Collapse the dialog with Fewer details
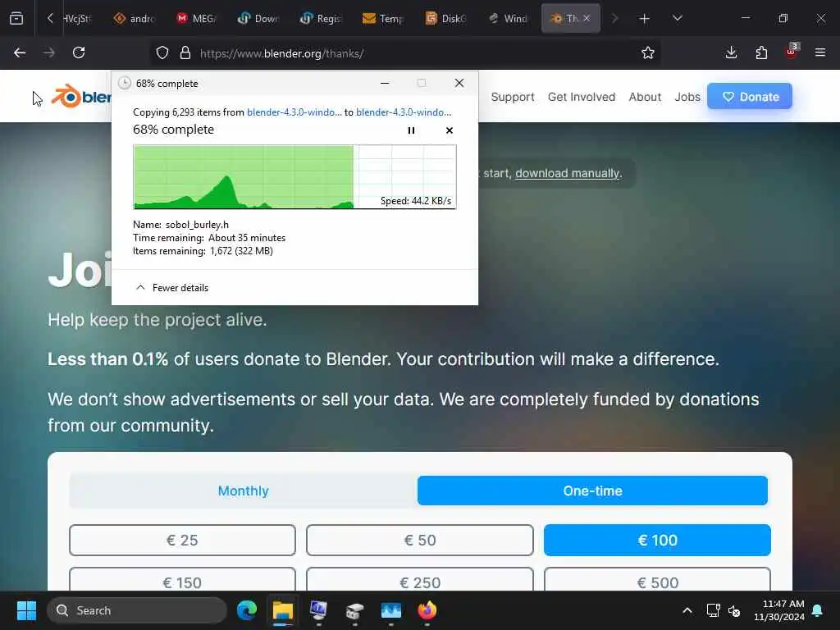The width and height of the screenshot is (840, 630). pyautogui.click(x=172, y=288)
